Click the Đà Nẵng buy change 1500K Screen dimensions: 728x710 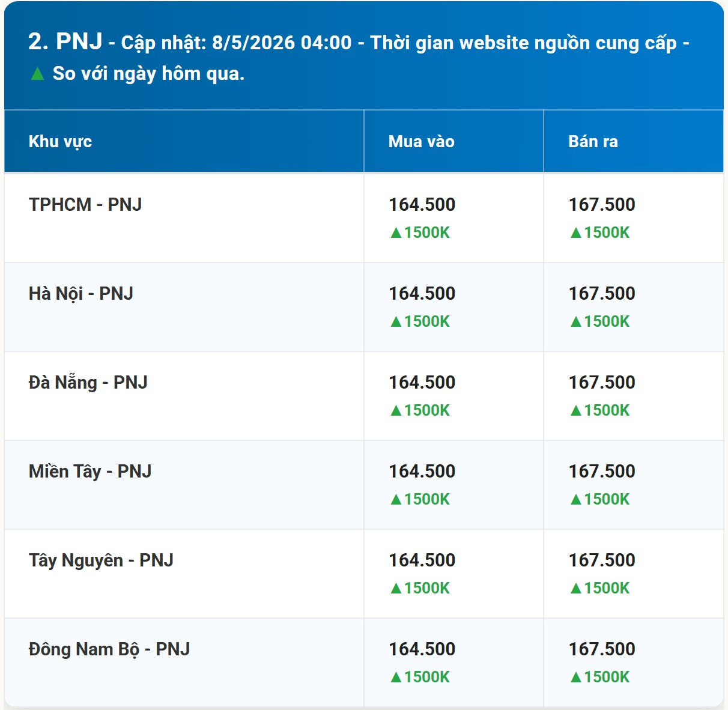[420, 410]
